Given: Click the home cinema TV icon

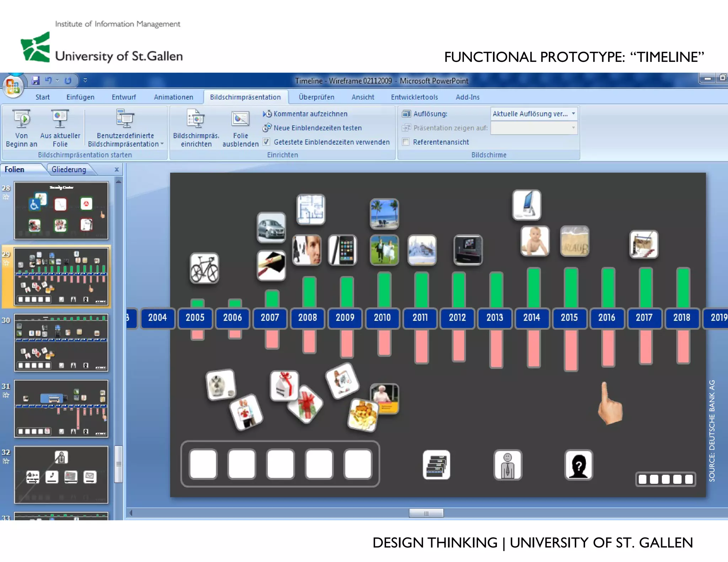Looking at the screenshot, I should tap(468, 250).
